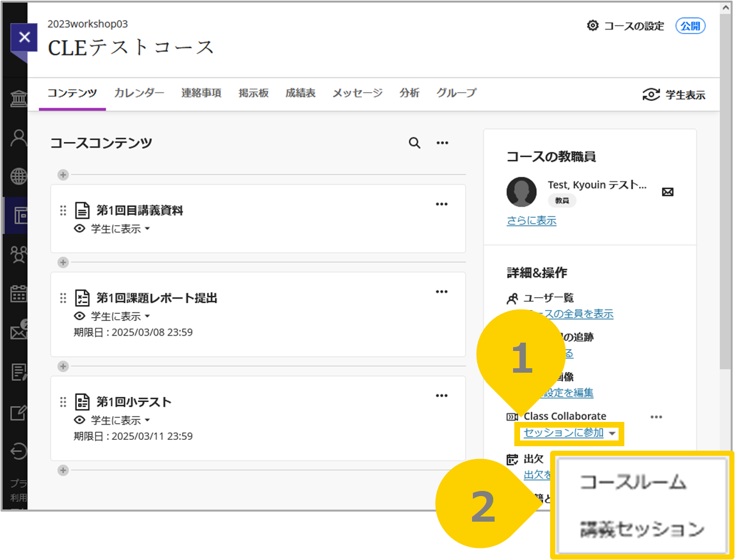Click the document icon of 第1回目講義資料
Screen dimensions: 735x560
(83, 210)
